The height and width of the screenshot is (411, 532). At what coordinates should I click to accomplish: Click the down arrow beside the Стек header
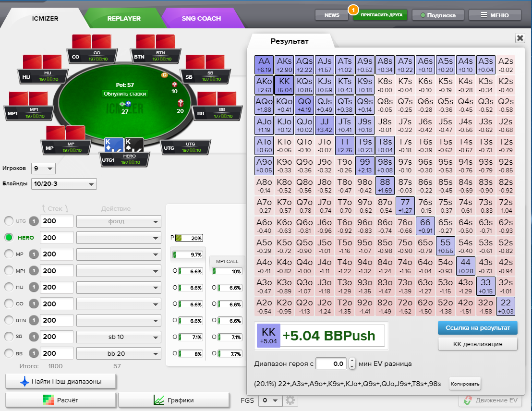(x=66, y=208)
